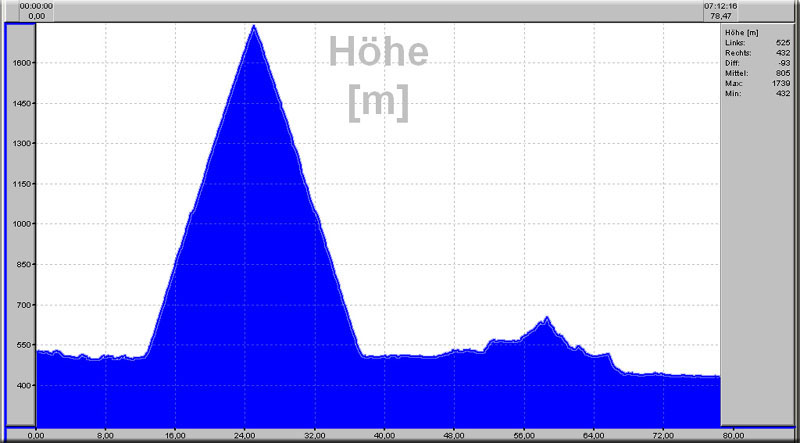
Task: Click the highest peak of the elevation profile
Action: pos(254,27)
